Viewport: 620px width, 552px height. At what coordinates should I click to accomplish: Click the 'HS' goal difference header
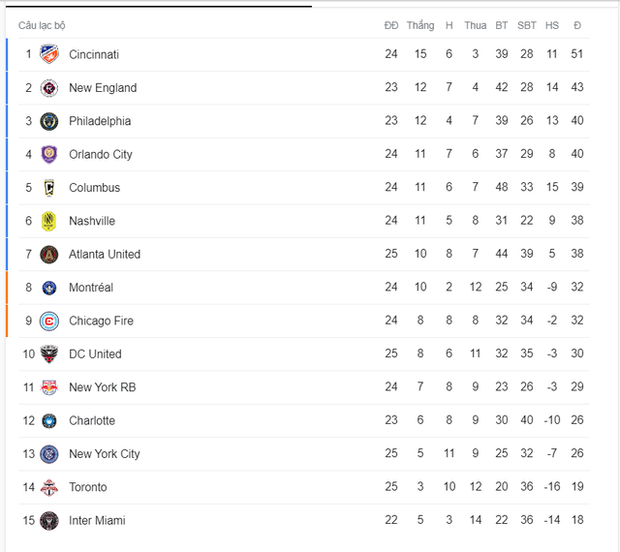click(x=552, y=25)
